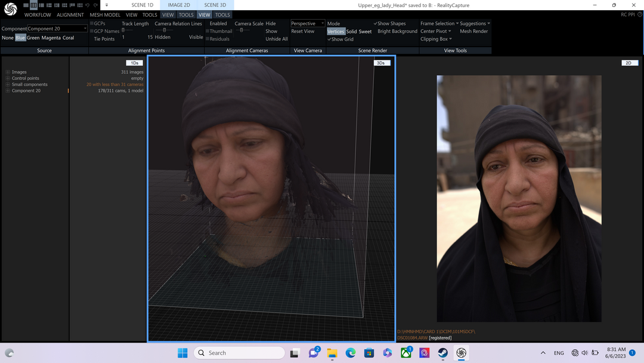Open the Component 20 dropdown
This screenshot has height=363, width=644.
click(x=85, y=28)
